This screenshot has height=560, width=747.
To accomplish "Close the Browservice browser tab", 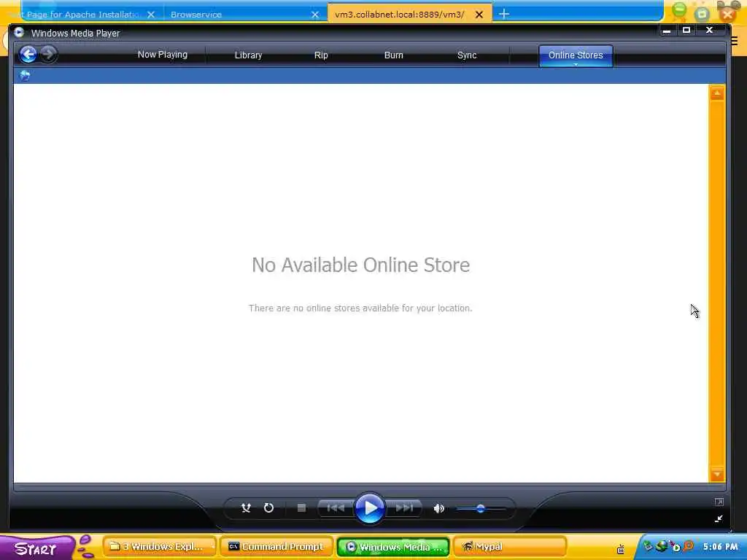I will (x=315, y=15).
